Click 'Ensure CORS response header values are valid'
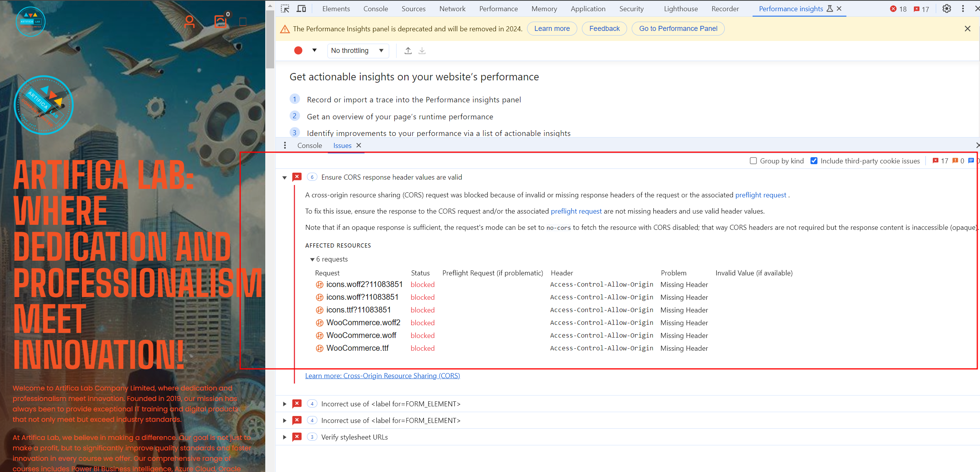 click(x=392, y=177)
